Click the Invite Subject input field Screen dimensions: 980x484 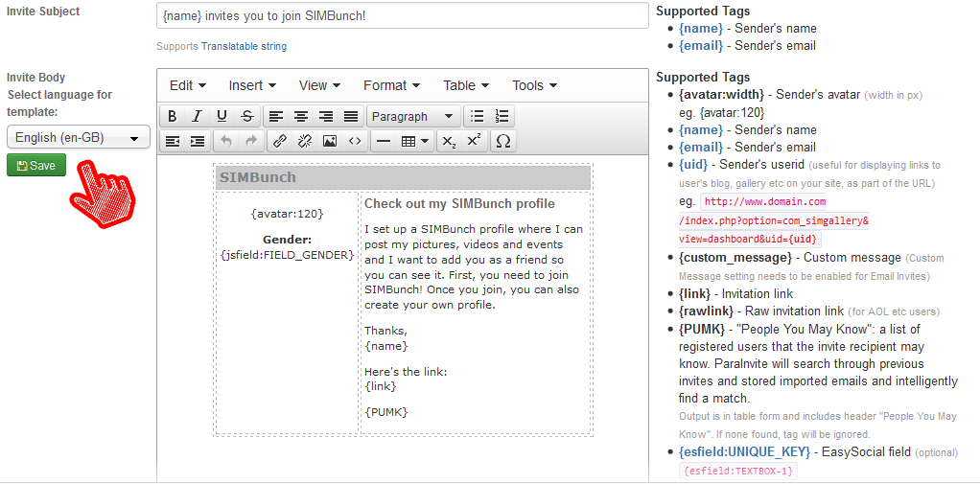(x=403, y=15)
